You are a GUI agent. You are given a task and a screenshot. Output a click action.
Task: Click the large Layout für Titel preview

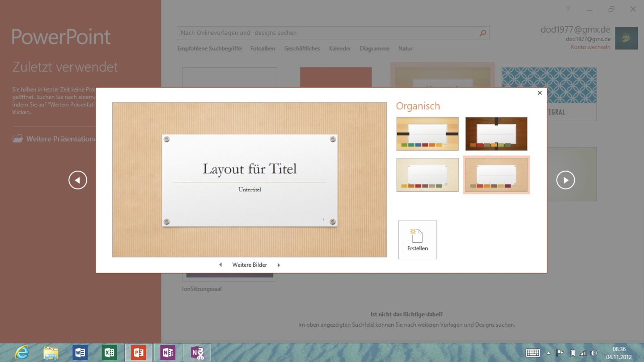click(250, 180)
